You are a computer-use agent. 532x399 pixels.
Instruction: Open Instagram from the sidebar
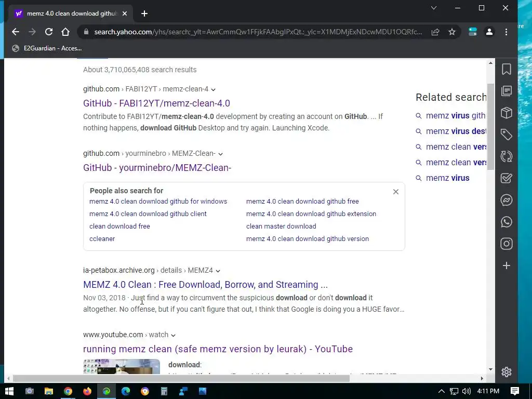[x=507, y=244]
